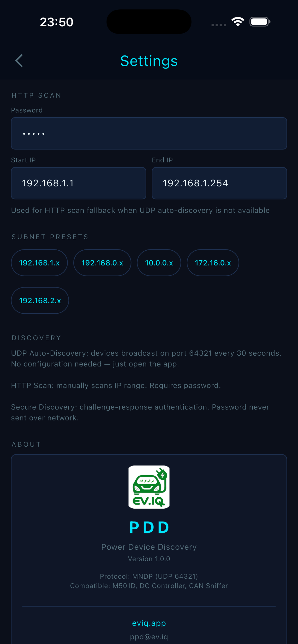
Task: Tap the Secure Discovery description
Action: (140, 412)
